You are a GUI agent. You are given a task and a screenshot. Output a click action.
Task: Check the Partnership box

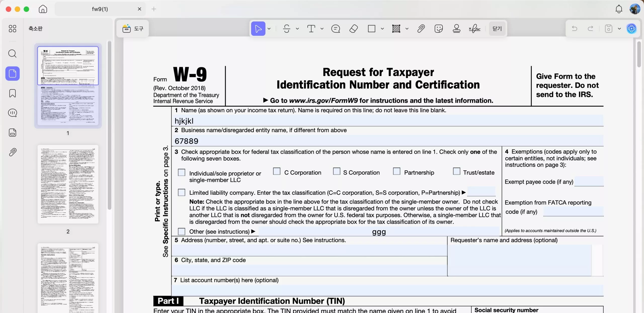[x=396, y=171]
